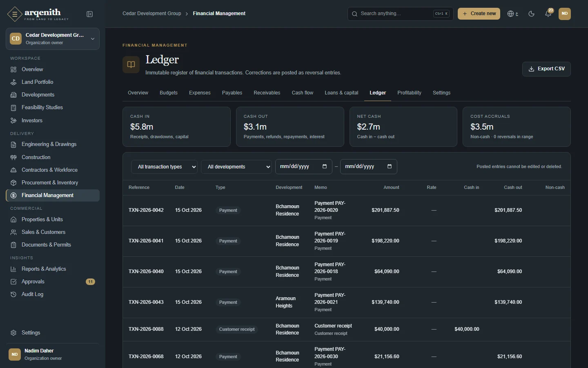The image size is (588, 368).
Task: Follow Cedar Development Group breadcrumb link
Action: [152, 13]
